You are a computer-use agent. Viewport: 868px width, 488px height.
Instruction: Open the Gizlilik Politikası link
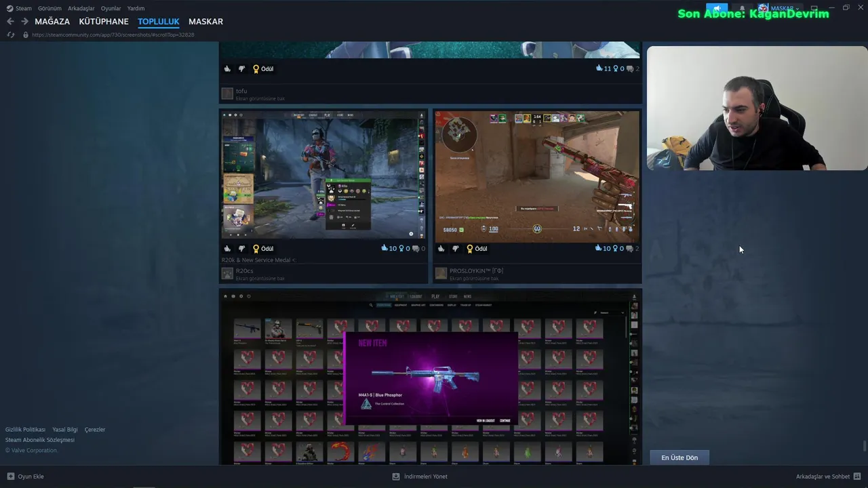click(25, 430)
